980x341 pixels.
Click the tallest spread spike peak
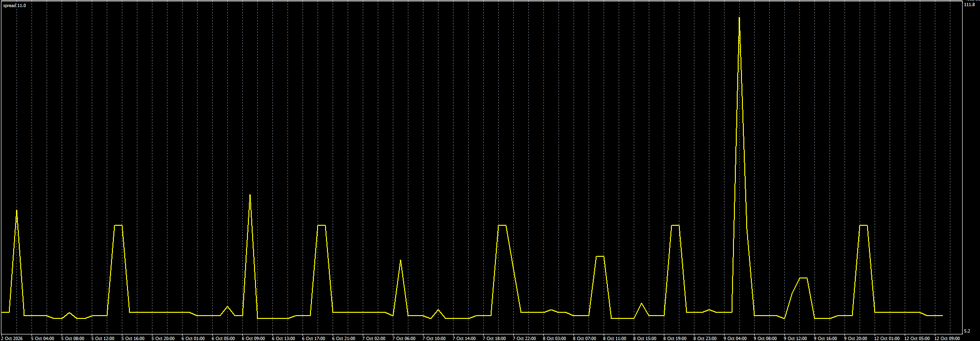pos(740,19)
